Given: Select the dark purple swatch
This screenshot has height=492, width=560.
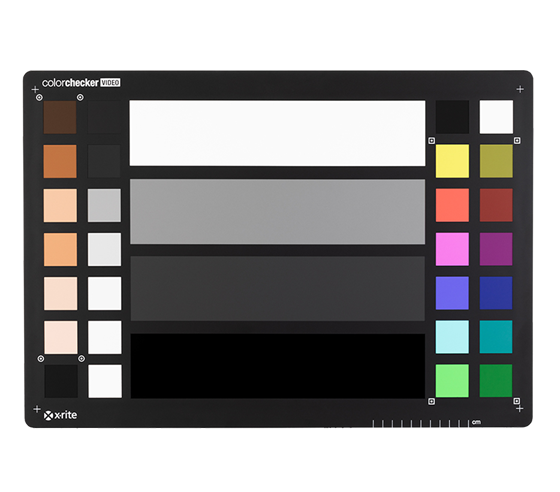Looking at the screenshot, I should (496, 249).
